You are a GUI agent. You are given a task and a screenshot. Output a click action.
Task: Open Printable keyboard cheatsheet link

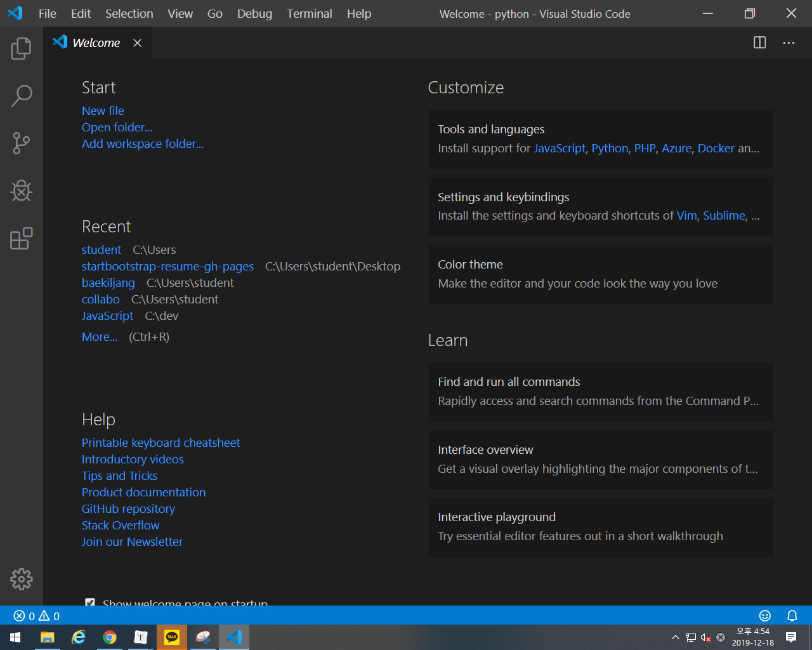point(161,442)
